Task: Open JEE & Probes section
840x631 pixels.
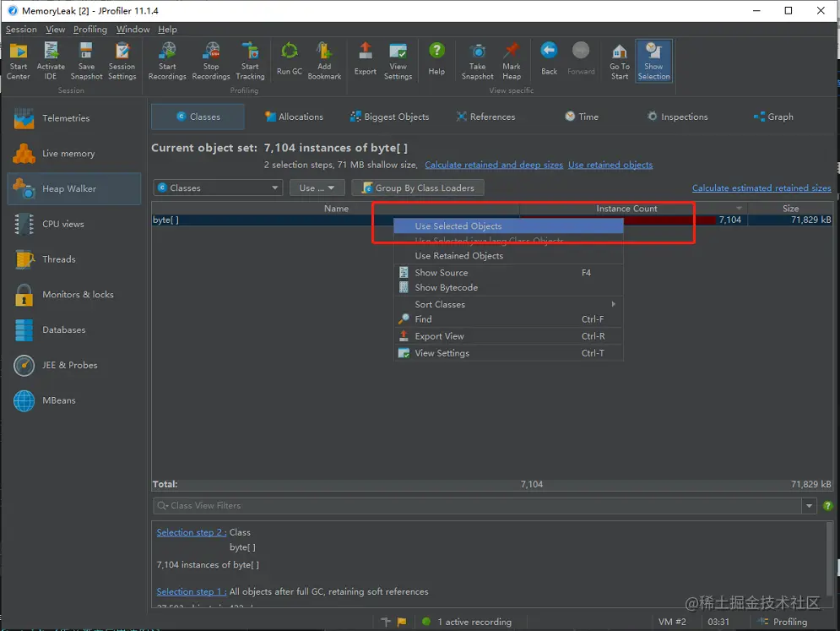Action: pyautogui.click(x=74, y=365)
